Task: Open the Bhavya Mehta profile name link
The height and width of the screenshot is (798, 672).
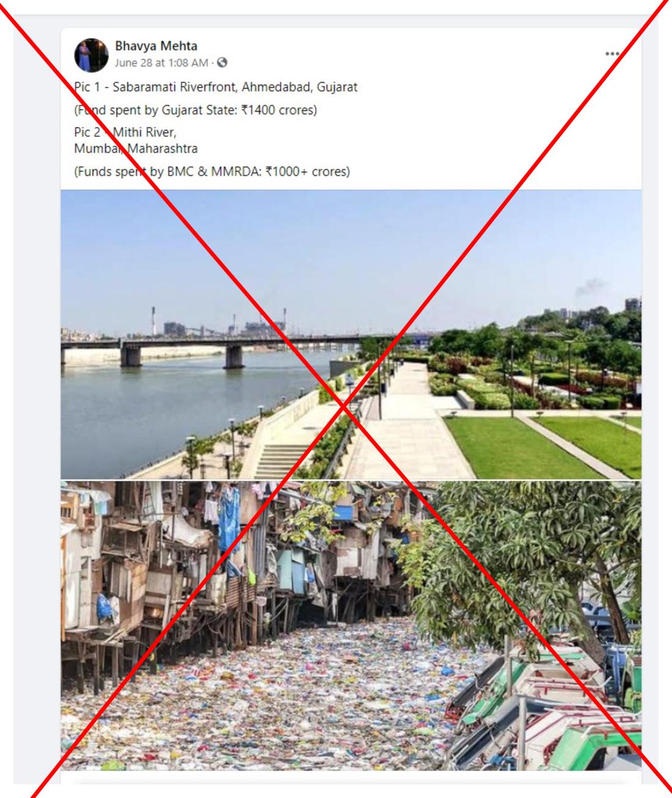Action: click(156, 46)
